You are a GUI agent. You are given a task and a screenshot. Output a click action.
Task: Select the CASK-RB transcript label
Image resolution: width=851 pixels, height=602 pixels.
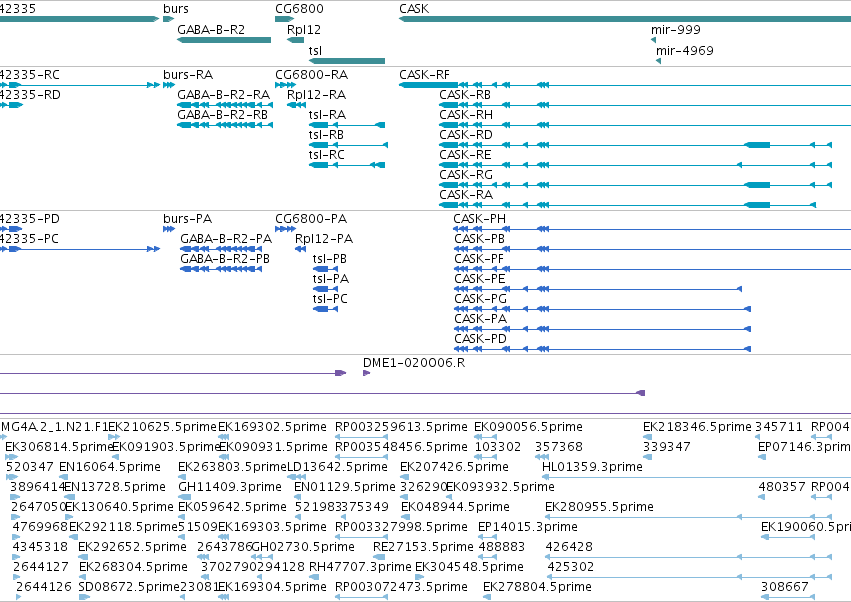pyautogui.click(x=465, y=94)
